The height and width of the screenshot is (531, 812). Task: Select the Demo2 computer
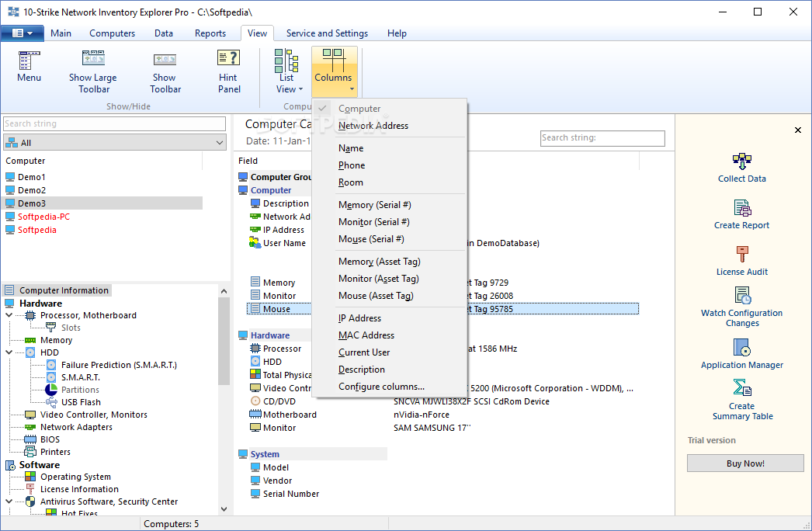click(32, 190)
